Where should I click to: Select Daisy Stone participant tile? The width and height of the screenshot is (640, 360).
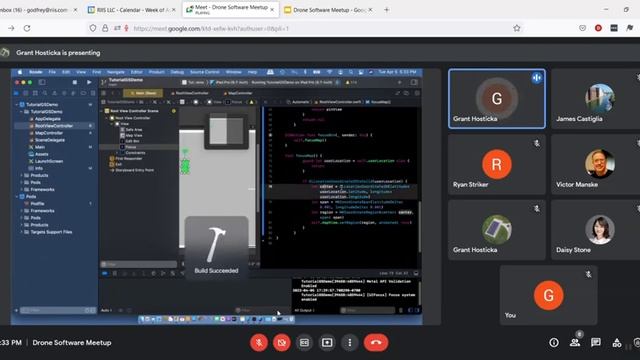(x=596, y=230)
